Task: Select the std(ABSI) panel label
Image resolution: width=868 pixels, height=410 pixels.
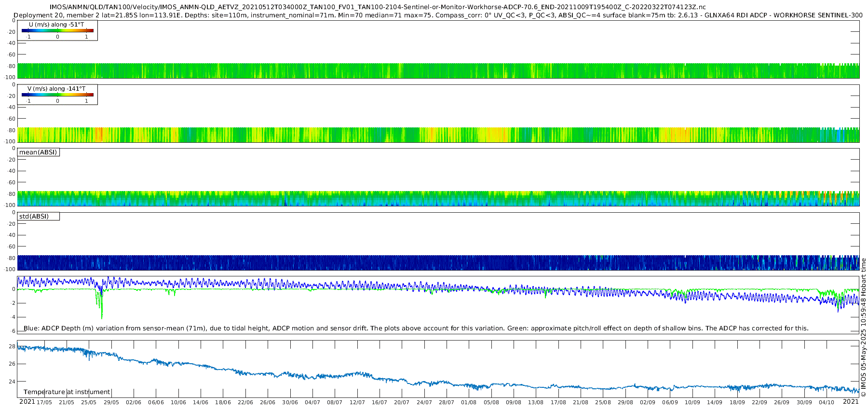Action: [x=34, y=216]
